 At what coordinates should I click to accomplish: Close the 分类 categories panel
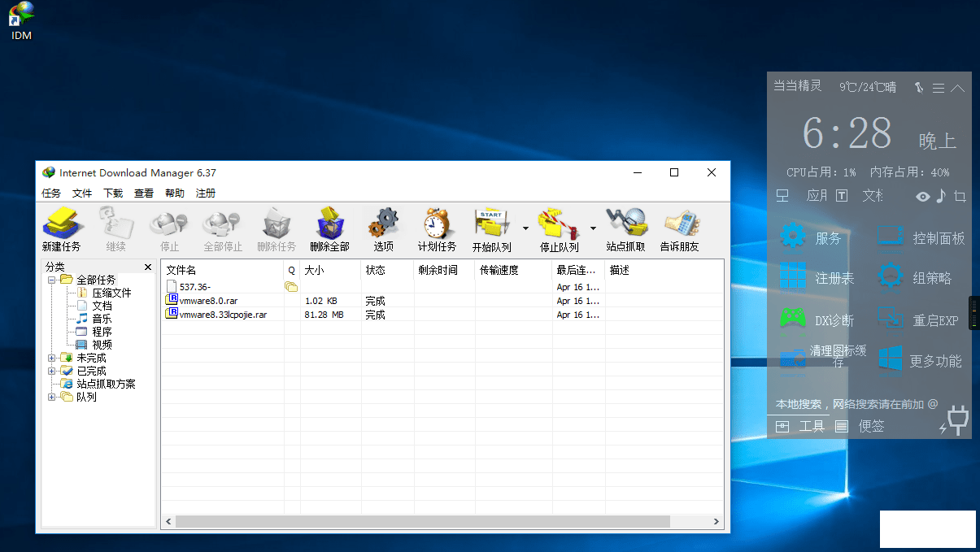click(x=148, y=267)
